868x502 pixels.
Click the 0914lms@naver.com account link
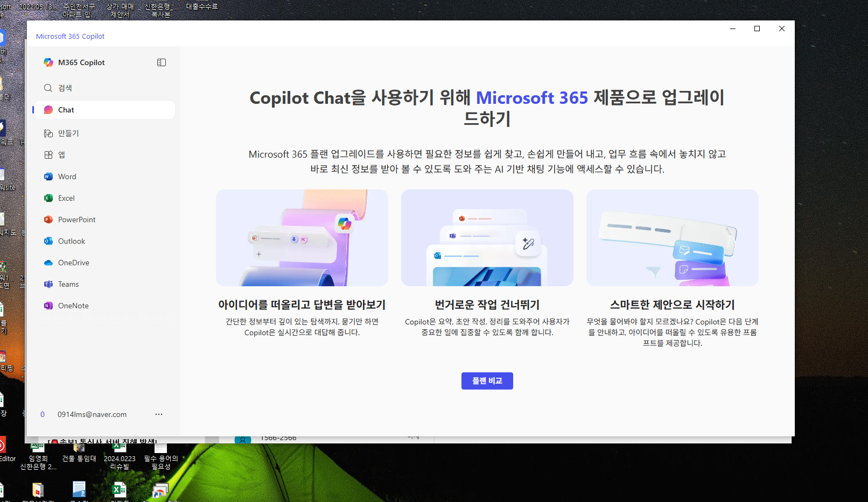tap(92, 414)
